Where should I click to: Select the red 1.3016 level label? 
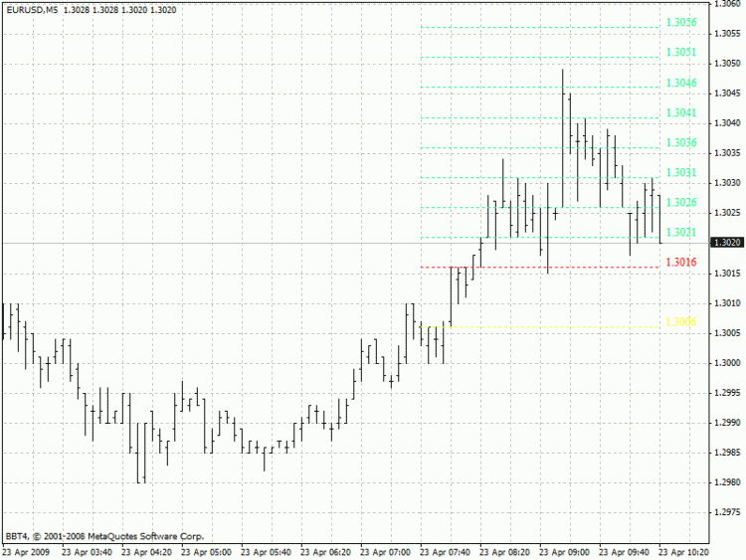[681, 263]
